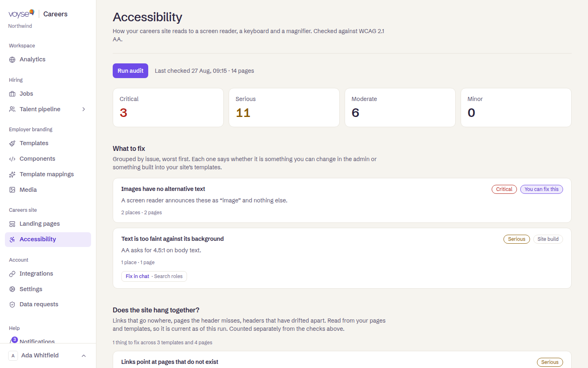Click the Notifications badge showing 3

[x=15, y=340]
